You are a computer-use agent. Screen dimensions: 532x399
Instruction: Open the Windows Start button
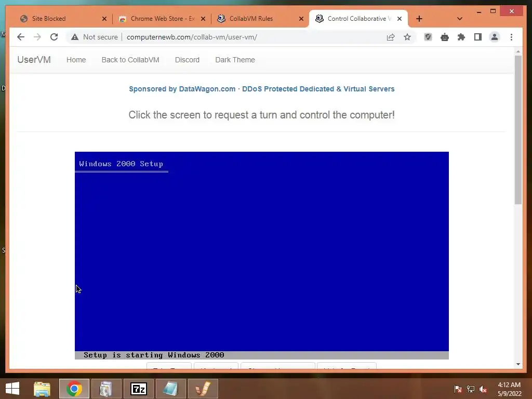click(12, 389)
